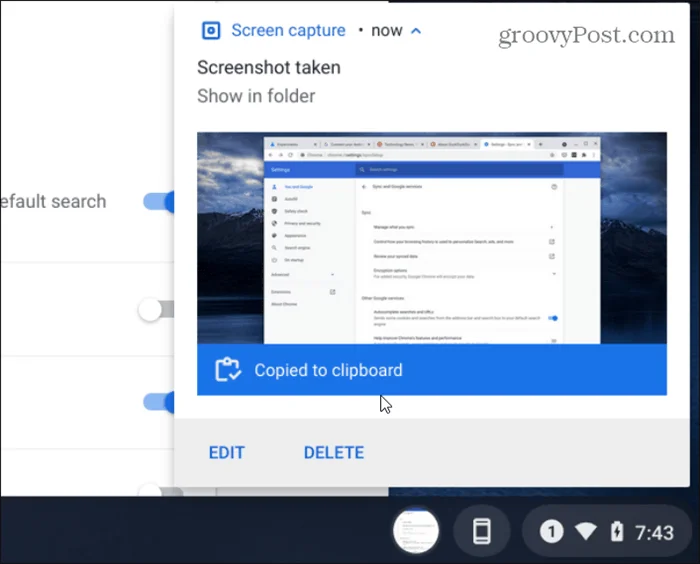700x564 pixels.
Task: Click Show in folder
Action: tap(256, 96)
